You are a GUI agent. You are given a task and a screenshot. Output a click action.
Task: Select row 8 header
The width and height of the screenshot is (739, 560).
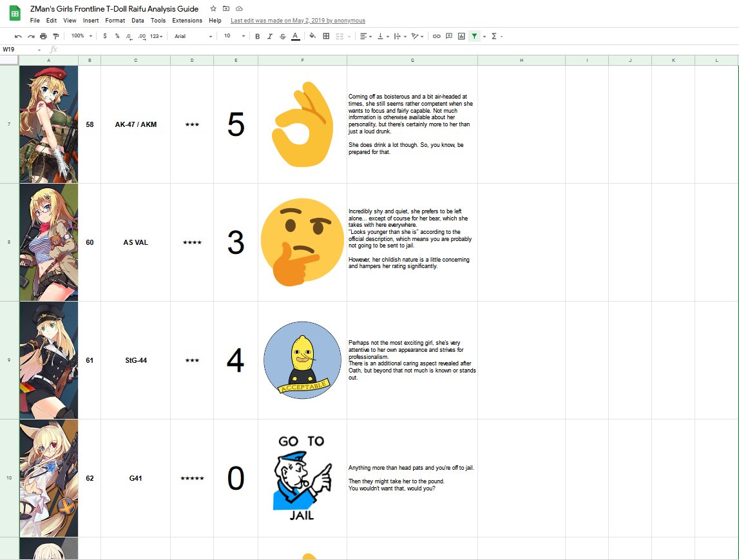(9, 242)
